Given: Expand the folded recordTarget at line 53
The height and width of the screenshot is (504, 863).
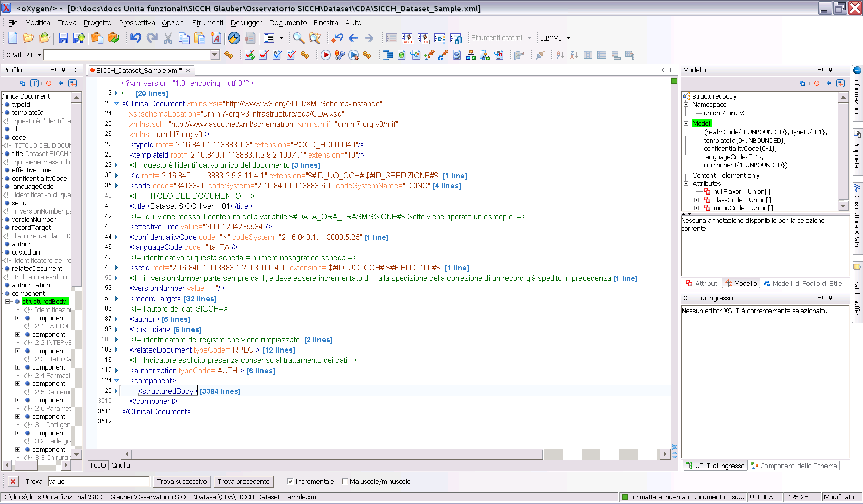Looking at the screenshot, I should 117,299.
